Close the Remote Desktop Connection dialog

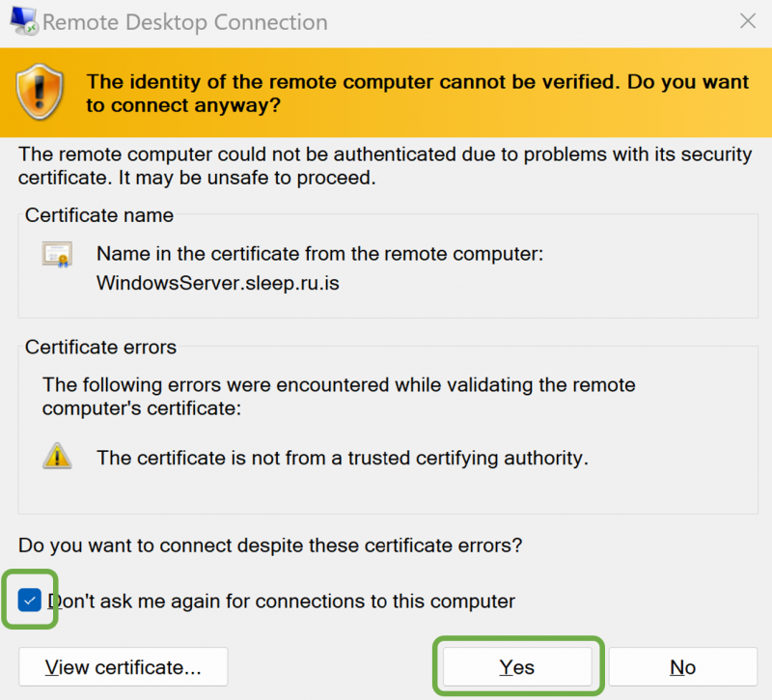coord(747,21)
